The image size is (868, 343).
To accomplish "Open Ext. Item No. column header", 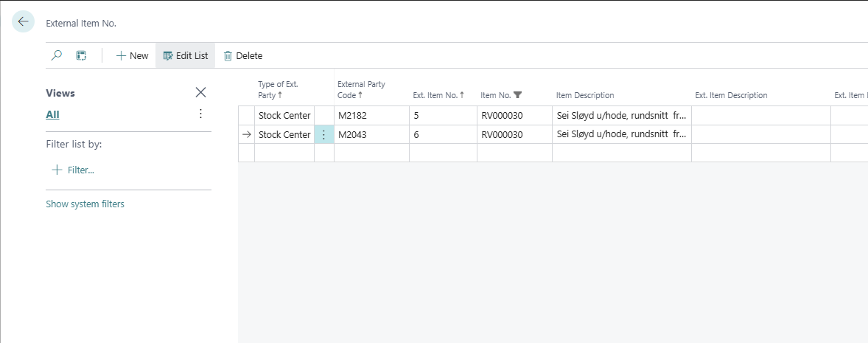I will [x=438, y=95].
